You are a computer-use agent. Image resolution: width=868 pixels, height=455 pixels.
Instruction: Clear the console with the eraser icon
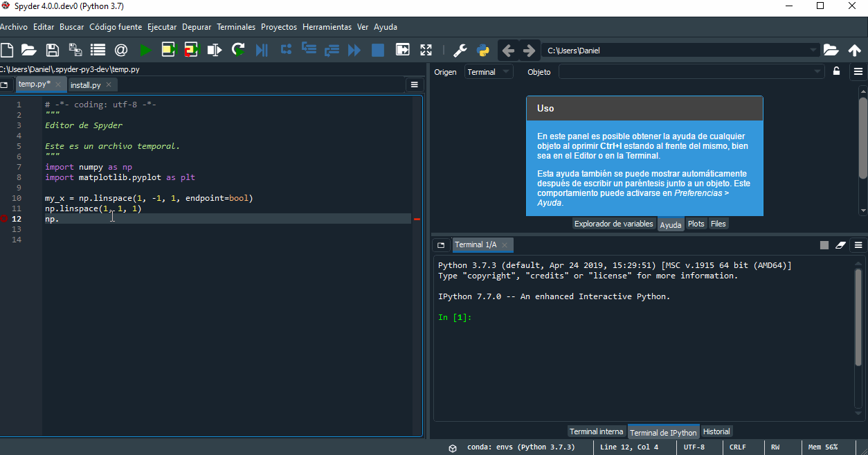coord(841,245)
